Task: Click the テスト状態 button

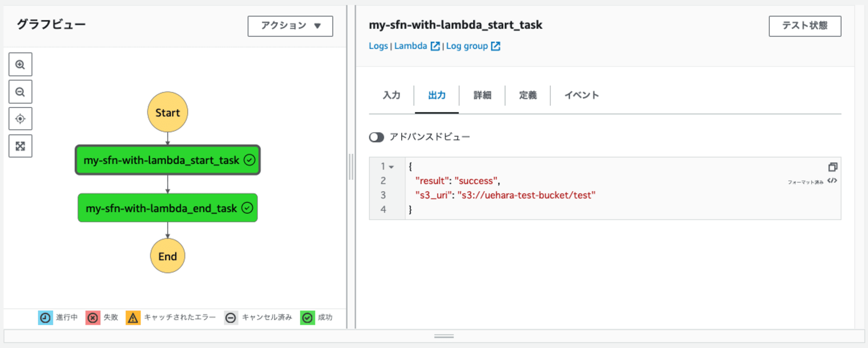Action: click(805, 26)
